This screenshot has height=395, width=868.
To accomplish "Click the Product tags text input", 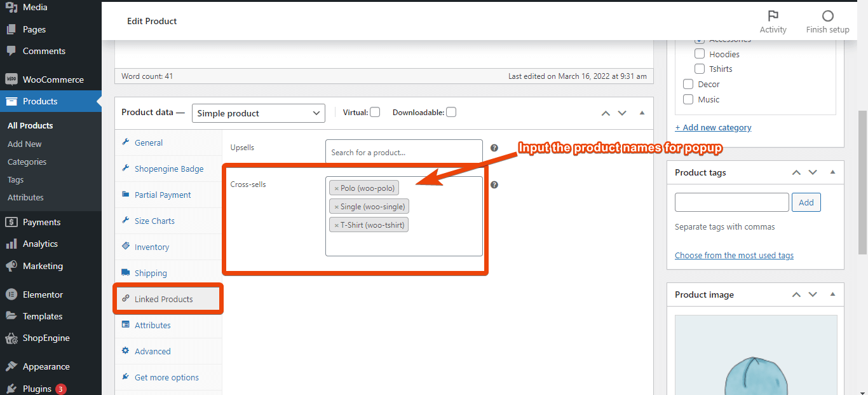I will [732, 202].
